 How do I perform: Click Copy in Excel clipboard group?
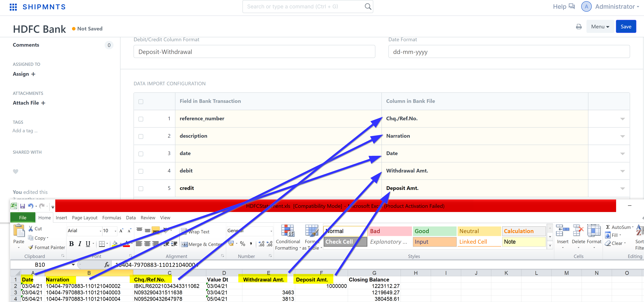click(38, 238)
